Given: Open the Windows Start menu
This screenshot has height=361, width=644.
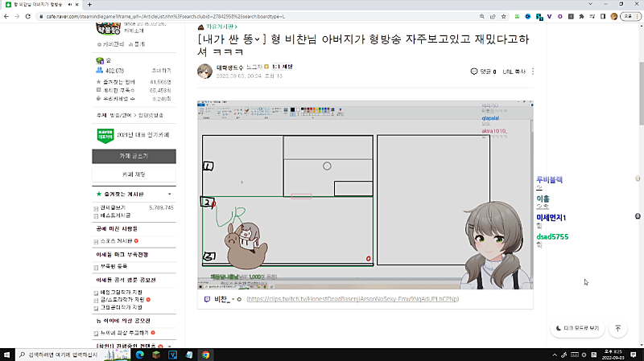Looking at the screenshot, I should (6, 355).
